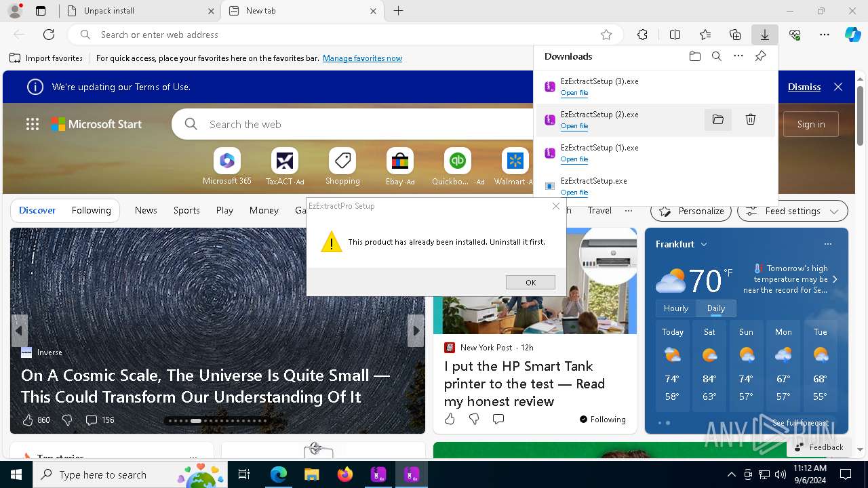
Task: Click Manage favorites now link
Action: point(362,58)
